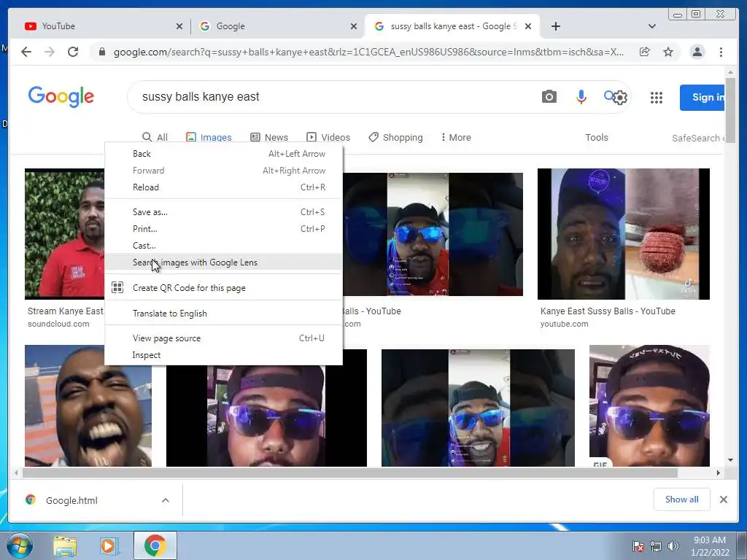Select Create QR Code for this page
Image resolution: width=747 pixels, height=560 pixels.
click(223, 287)
